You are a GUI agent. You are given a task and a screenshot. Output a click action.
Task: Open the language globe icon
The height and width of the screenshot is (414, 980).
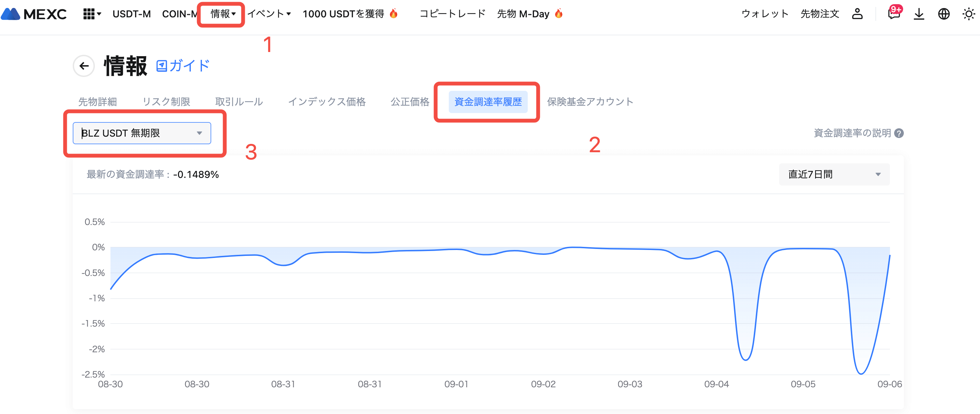coord(944,14)
